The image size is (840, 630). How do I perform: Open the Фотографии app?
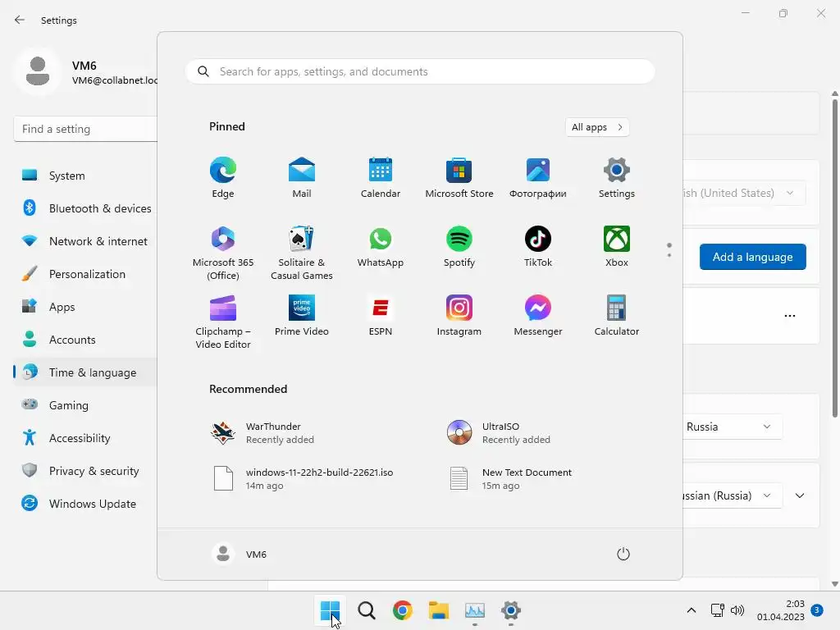pos(538,177)
